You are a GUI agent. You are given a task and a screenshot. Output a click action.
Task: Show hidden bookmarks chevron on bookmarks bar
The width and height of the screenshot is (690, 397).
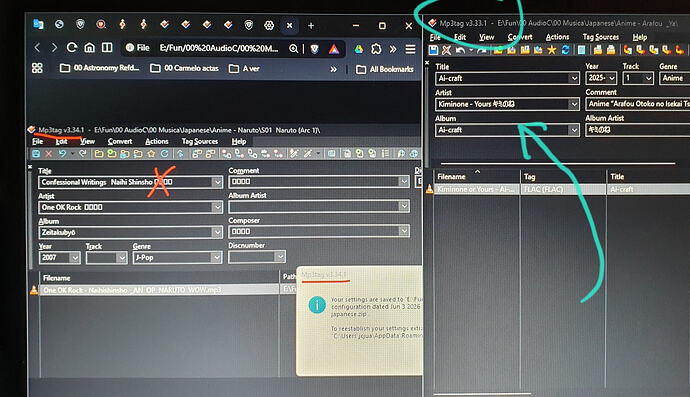click(334, 69)
